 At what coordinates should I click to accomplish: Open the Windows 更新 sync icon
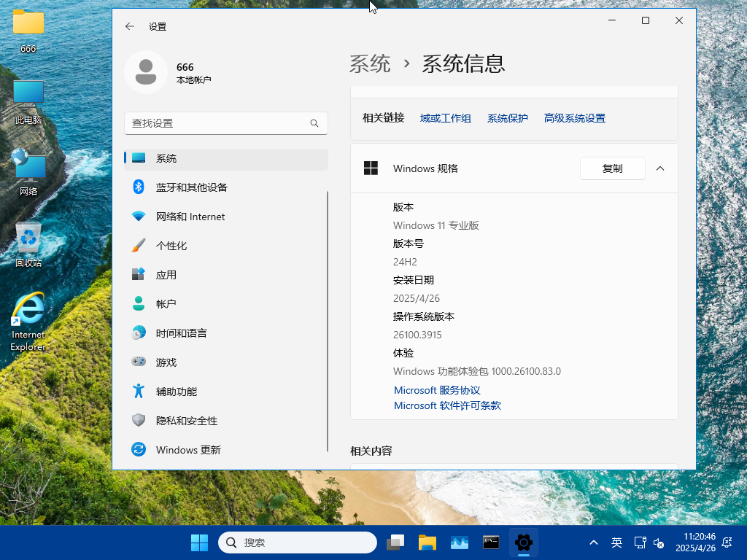(139, 449)
